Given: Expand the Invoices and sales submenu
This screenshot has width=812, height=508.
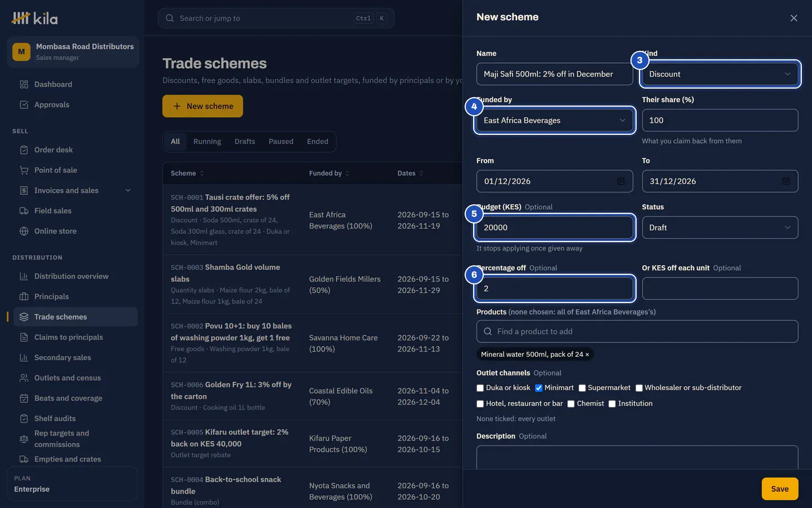Looking at the screenshot, I should pyautogui.click(x=128, y=190).
